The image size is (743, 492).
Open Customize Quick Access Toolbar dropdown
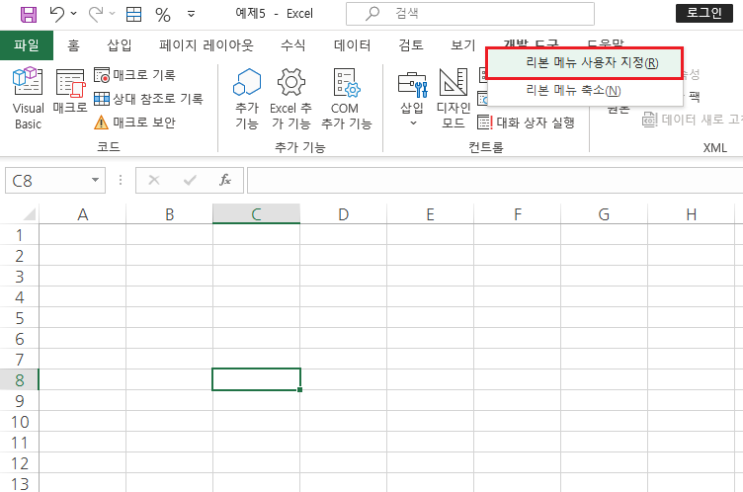coord(191,14)
